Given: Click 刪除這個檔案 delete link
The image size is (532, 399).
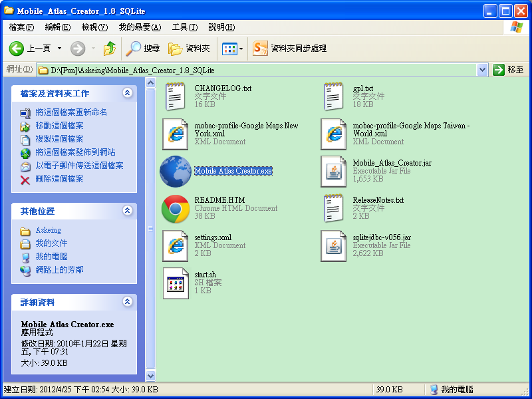Looking at the screenshot, I should pos(59,179).
